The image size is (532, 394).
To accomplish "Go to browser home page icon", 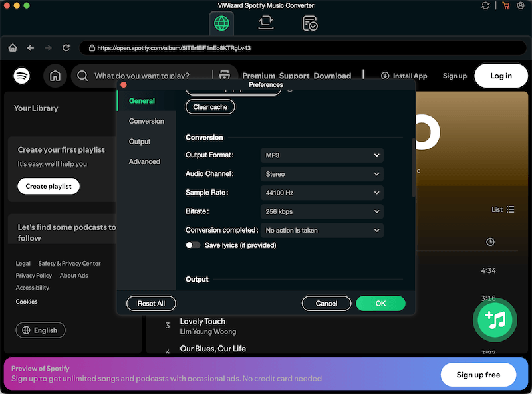I will pos(13,48).
